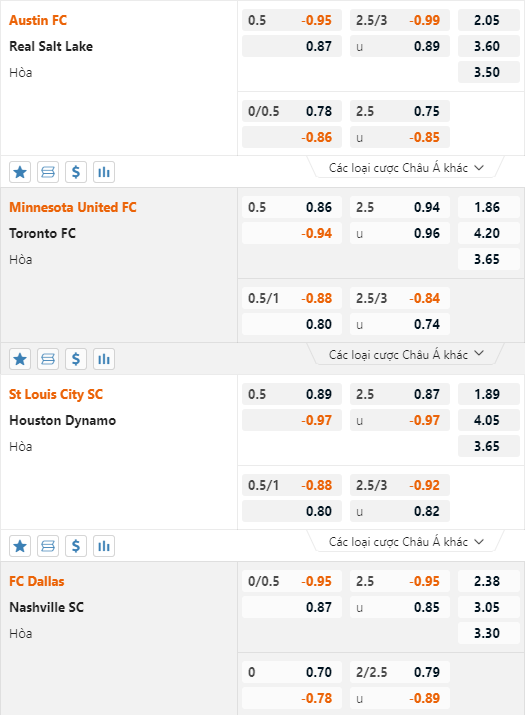Open statistics chart icon for Austin FC match
Image resolution: width=525 pixels, height=715 pixels.
104,172
